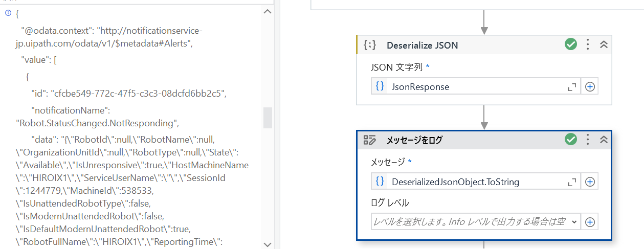The height and width of the screenshot is (249, 644).
Task: Click the plus button next to ログ レベル dropdown
Action: tap(590, 222)
